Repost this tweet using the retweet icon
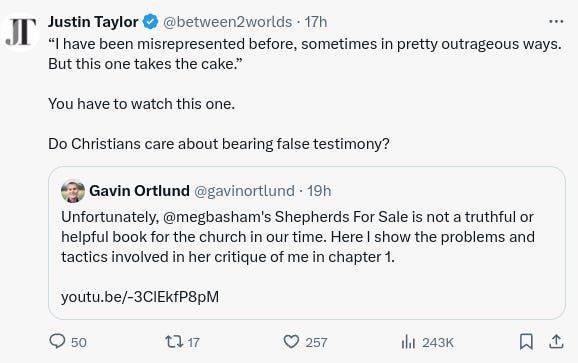Viewport: 578px width, 363px height. point(174,341)
